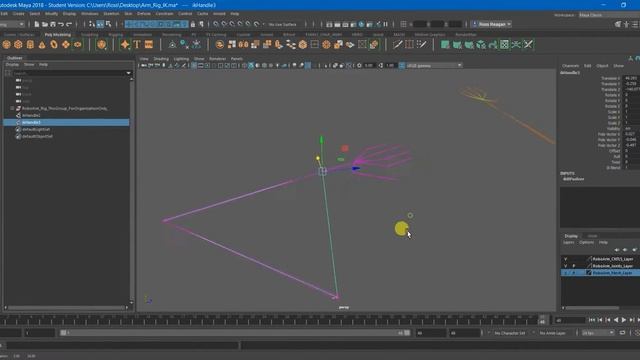
Task: Expand the Robotnik_Rig group in Outliner
Action: 12,109
